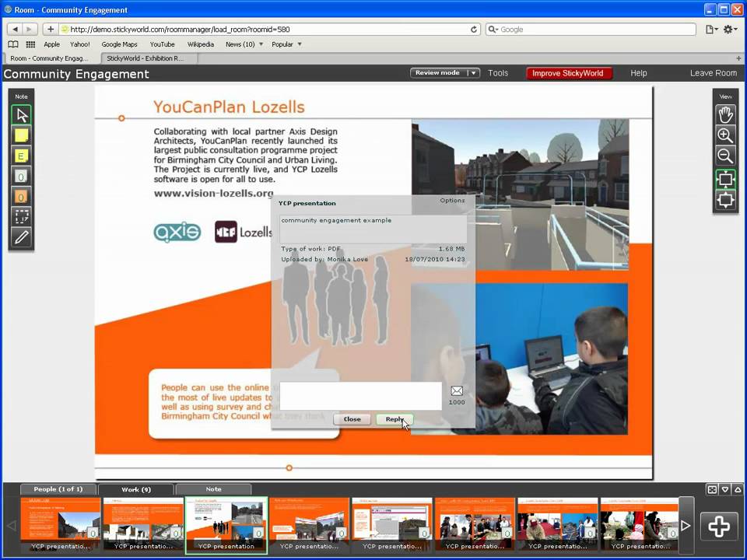Open the browser settings gear menu

tap(730, 30)
